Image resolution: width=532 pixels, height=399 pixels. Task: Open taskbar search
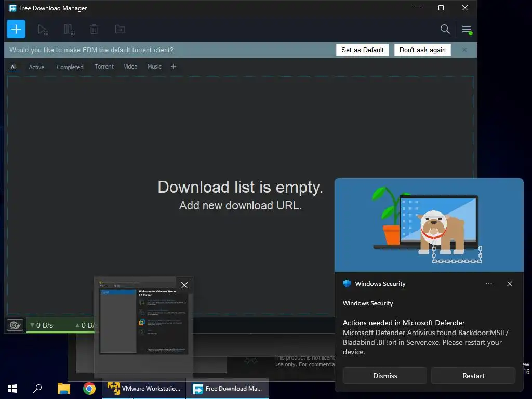point(37,389)
